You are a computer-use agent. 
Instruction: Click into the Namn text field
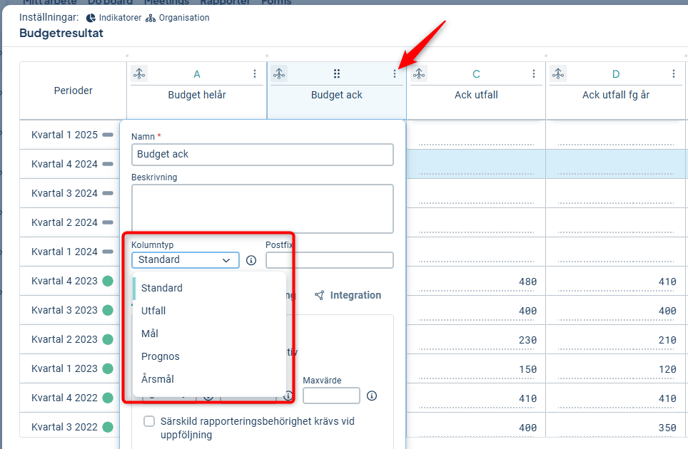tap(262, 155)
